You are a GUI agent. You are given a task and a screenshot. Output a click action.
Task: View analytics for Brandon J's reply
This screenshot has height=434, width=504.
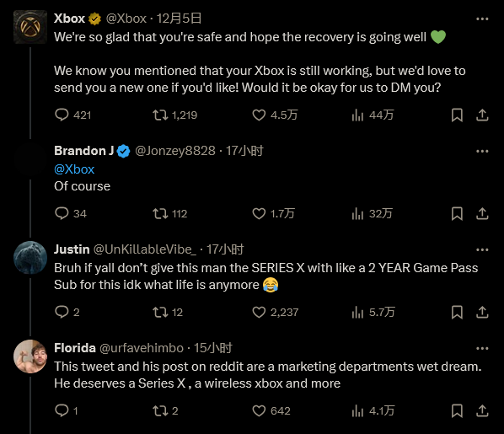pos(357,213)
